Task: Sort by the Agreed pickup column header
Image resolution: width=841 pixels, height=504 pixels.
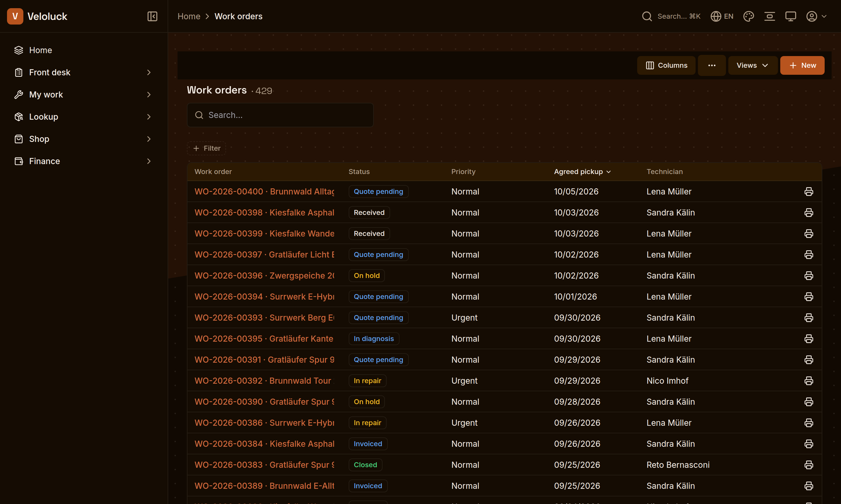Action: (x=582, y=171)
